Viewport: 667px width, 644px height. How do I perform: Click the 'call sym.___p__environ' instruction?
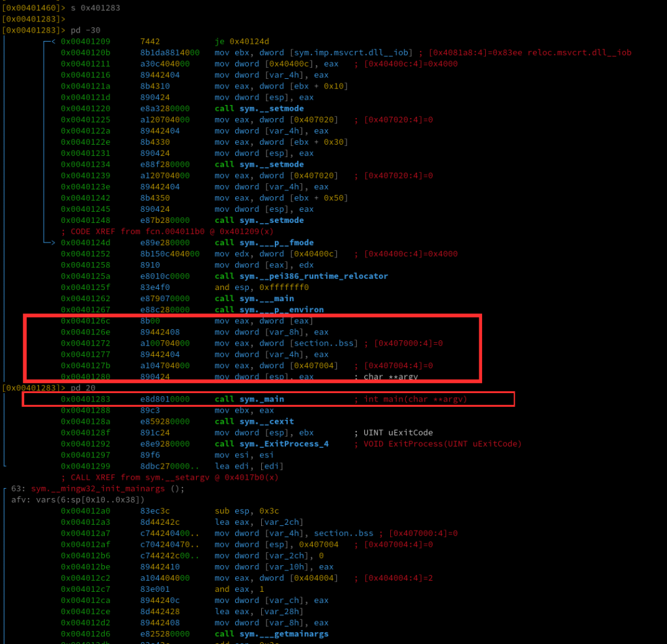tap(269, 309)
